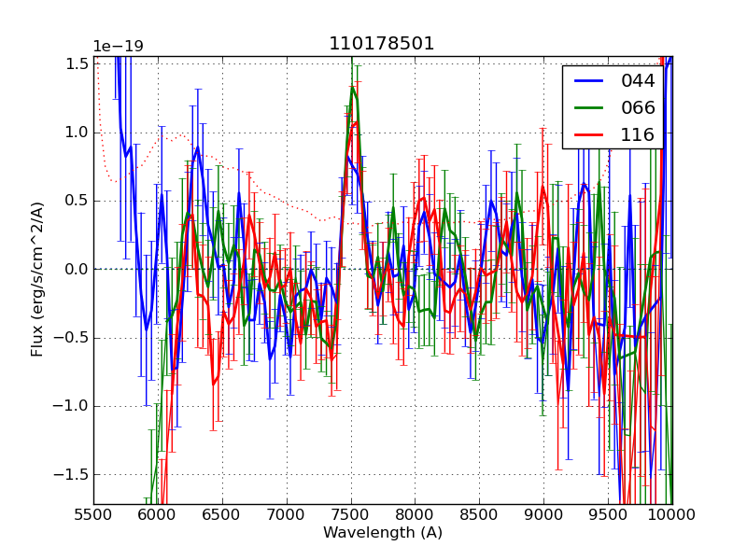Click the −0.5 y-axis tick label
Image resolution: width=747 pixels, height=560 pixels.
[69, 338]
